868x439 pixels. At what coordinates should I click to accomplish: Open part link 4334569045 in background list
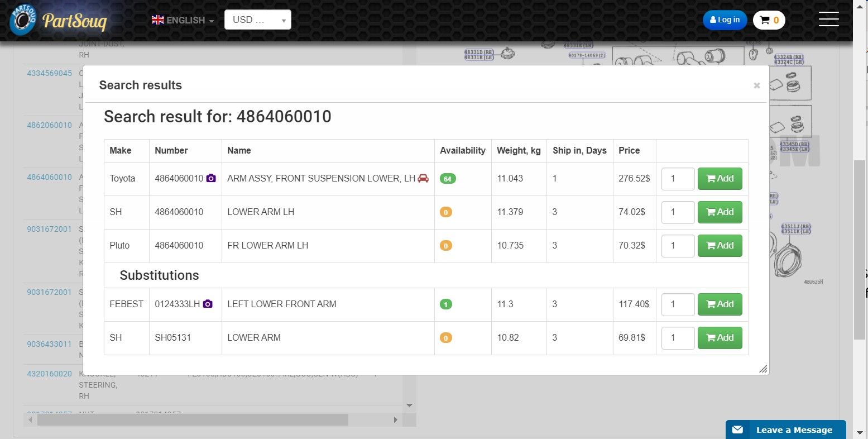(x=49, y=73)
